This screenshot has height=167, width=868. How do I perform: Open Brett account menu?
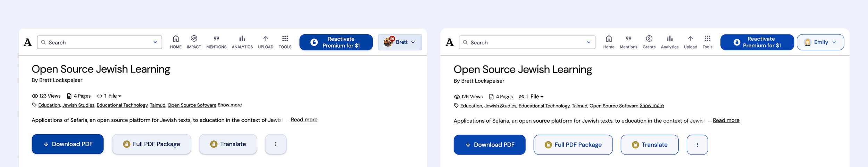[x=400, y=42]
